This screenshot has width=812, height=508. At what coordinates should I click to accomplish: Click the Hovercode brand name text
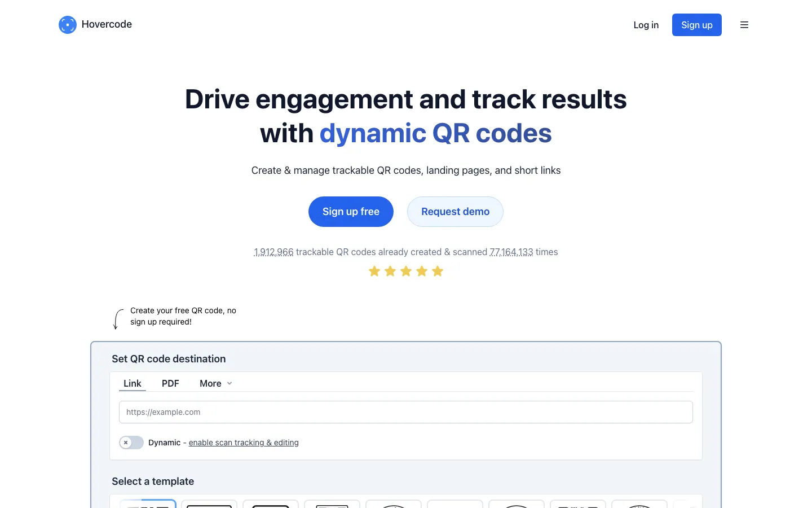coord(107,24)
